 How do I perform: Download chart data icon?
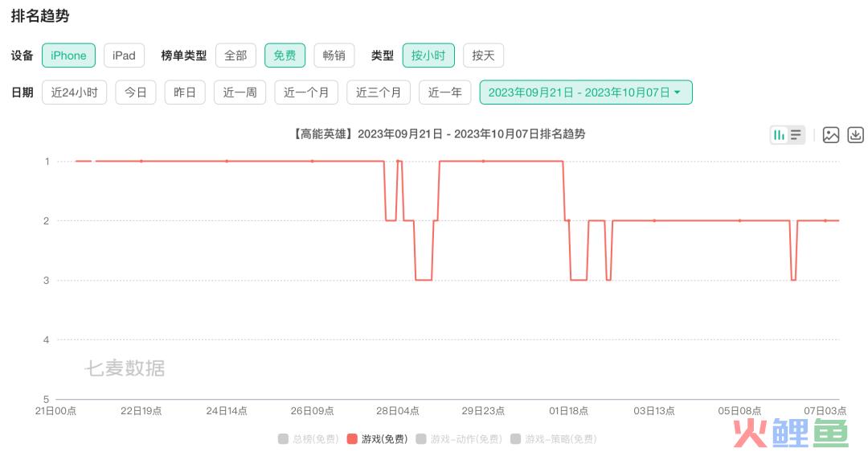(x=855, y=134)
